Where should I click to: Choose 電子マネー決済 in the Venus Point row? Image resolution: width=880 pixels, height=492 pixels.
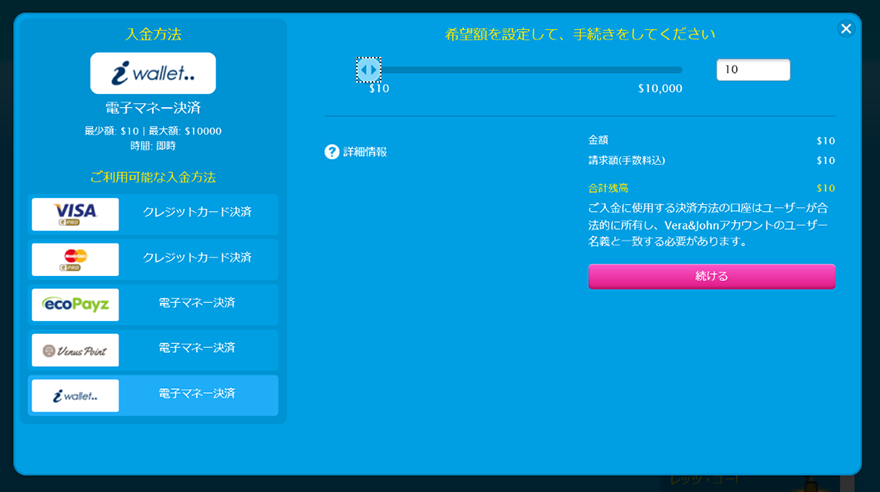tap(197, 348)
